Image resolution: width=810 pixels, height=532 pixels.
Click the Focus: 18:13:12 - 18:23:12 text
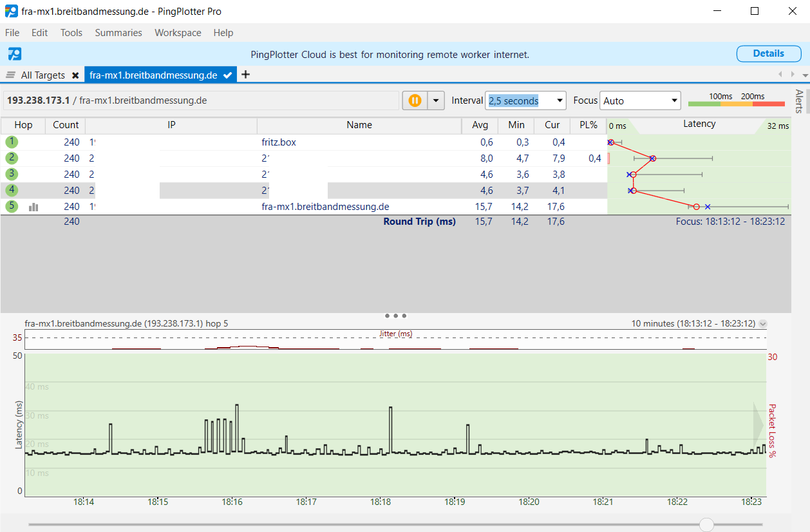730,222
